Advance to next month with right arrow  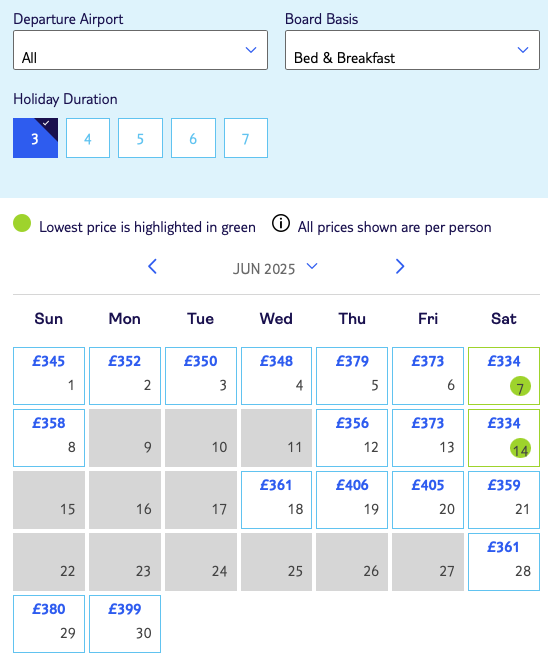[x=400, y=267]
